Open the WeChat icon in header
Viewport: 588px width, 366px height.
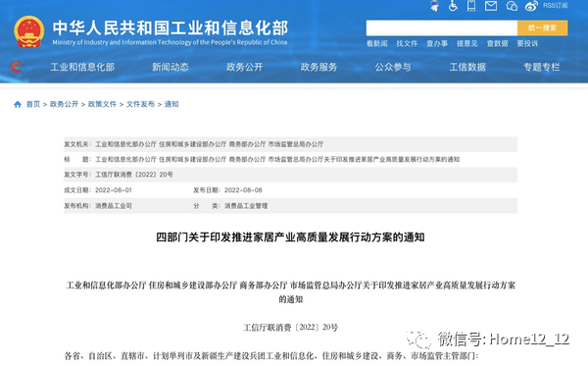[512, 6]
